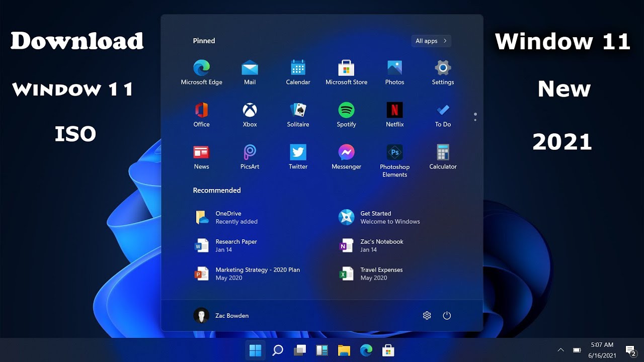Launch PicsArt from pinned apps
The width and height of the screenshot is (644, 362).
pos(250,157)
